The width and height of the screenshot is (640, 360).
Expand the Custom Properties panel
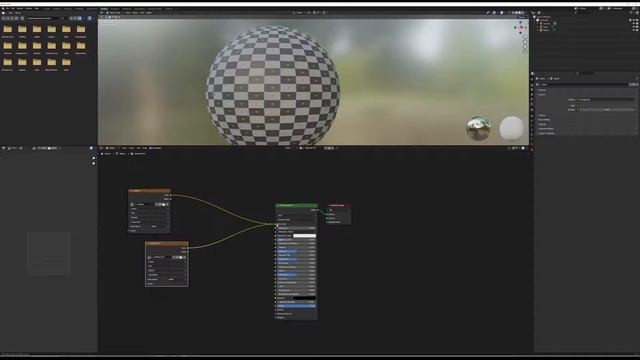pyautogui.click(x=546, y=133)
